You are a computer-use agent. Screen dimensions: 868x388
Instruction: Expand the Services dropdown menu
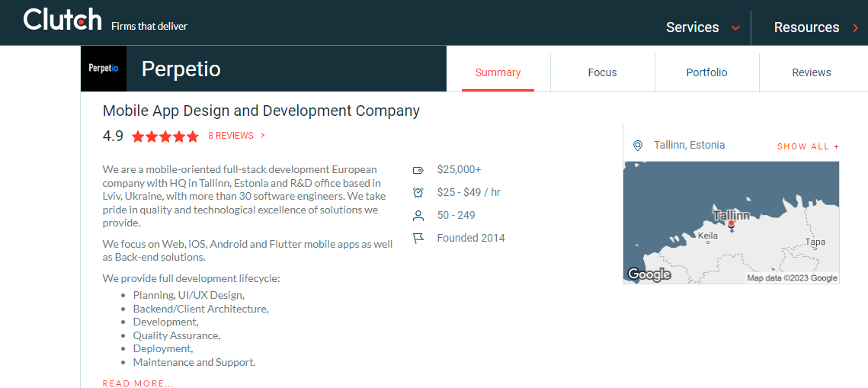tap(703, 27)
